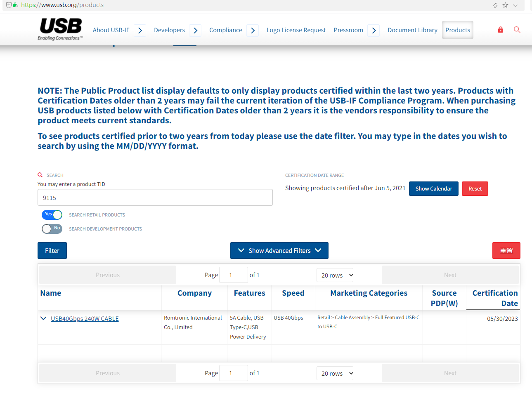Click the bottom page number field

[x=234, y=373]
